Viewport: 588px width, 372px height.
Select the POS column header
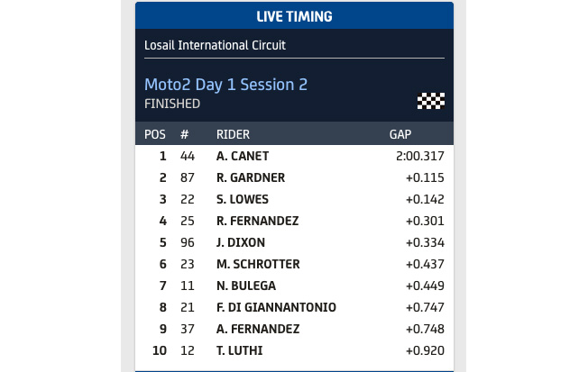pyautogui.click(x=155, y=134)
